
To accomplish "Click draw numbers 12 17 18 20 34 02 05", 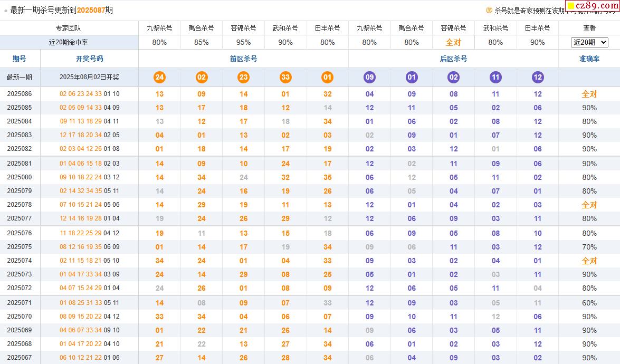I will coord(89,135).
